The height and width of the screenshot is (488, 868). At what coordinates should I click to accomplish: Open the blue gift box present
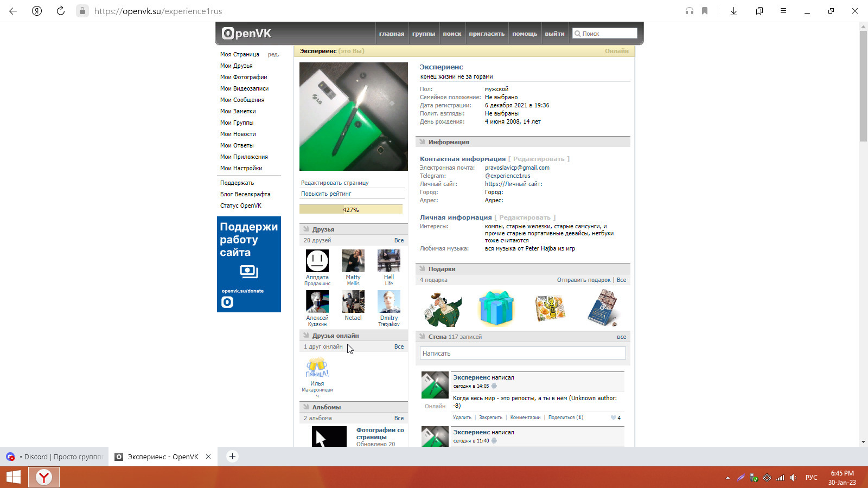(496, 309)
